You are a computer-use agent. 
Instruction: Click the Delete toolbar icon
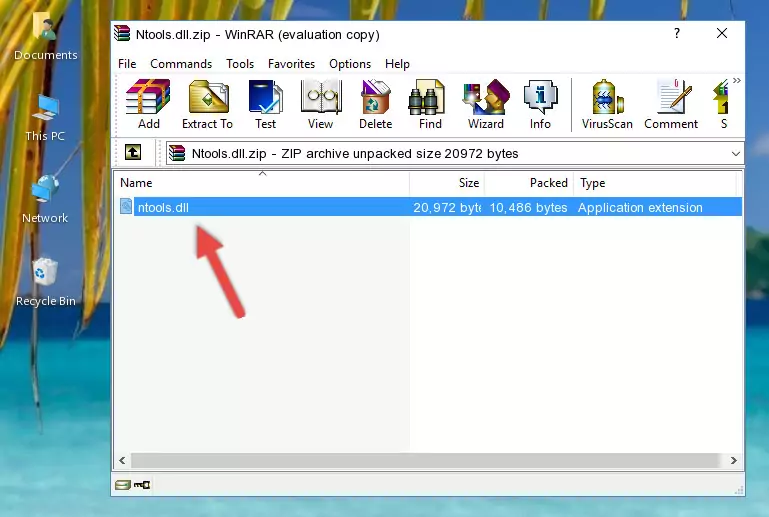(376, 104)
